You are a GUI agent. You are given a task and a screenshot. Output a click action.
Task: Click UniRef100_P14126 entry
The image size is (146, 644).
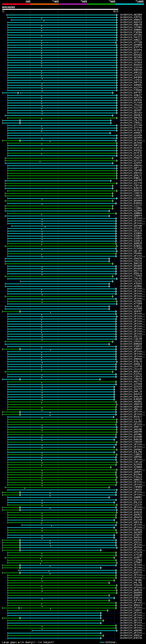tap(131, 156)
